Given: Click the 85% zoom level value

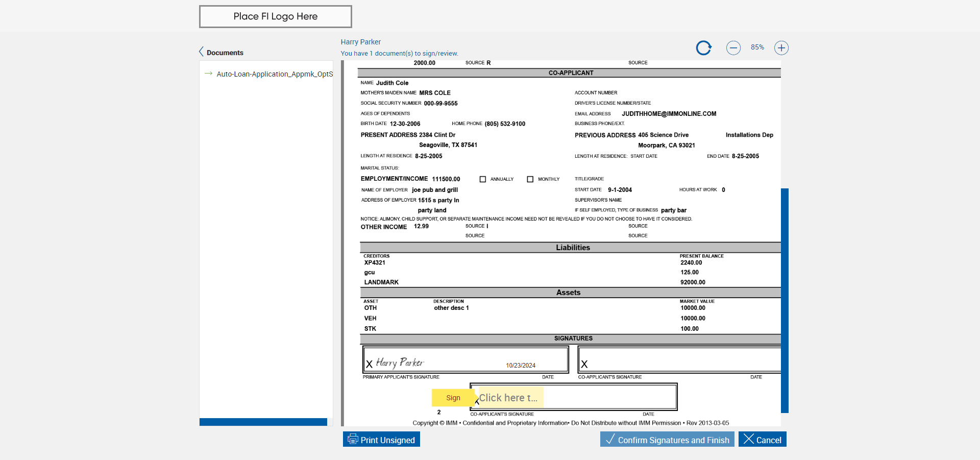Looking at the screenshot, I should click(757, 47).
